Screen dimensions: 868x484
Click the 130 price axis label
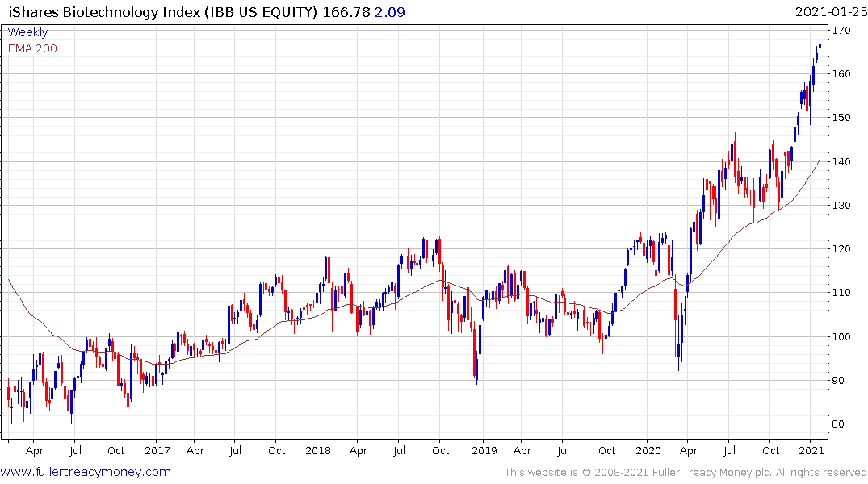pos(841,206)
